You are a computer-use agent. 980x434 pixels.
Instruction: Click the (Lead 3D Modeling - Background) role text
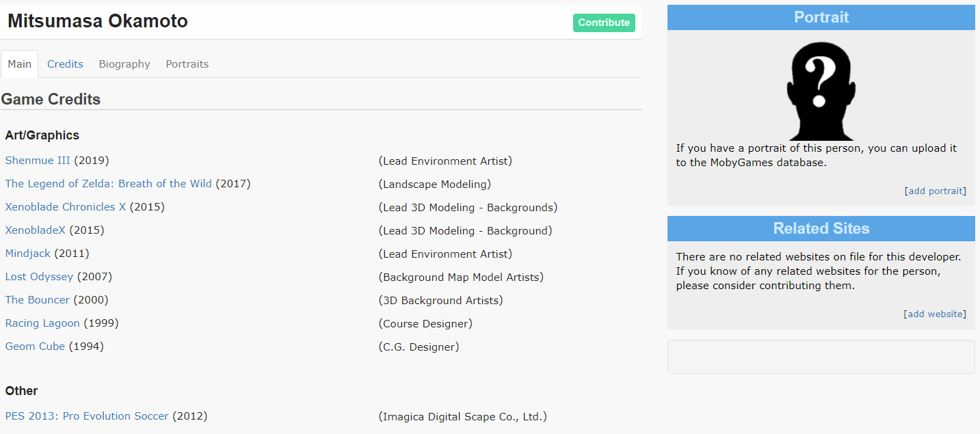point(465,231)
